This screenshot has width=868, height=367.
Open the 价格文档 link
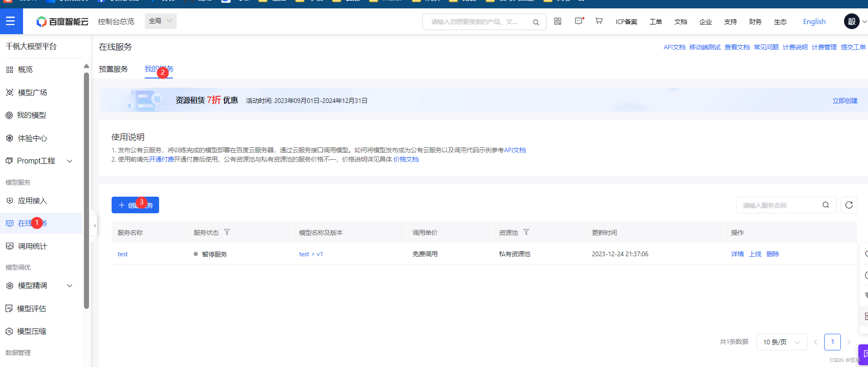pyautogui.click(x=406, y=159)
